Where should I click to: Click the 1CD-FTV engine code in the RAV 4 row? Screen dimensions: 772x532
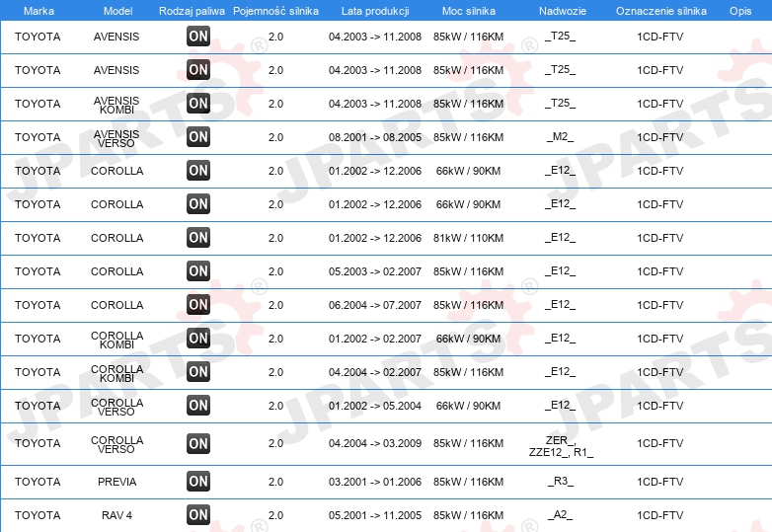659,515
